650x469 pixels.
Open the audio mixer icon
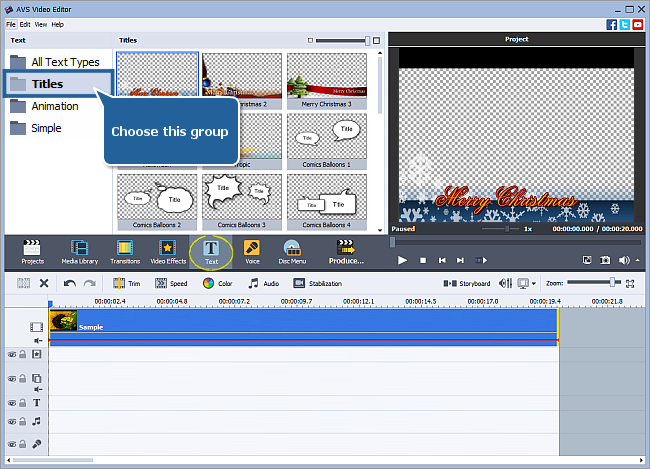tap(505, 283)
